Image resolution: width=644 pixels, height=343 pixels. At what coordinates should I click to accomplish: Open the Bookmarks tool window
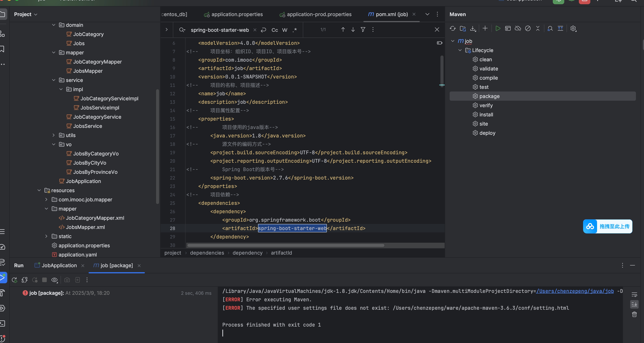click(2, 49)
